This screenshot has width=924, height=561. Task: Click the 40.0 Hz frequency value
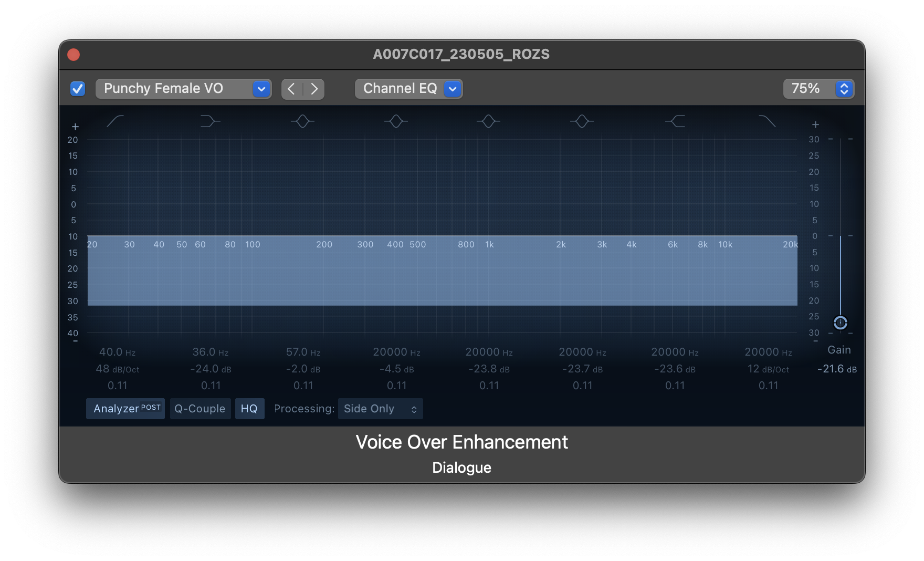click(118, 352)
